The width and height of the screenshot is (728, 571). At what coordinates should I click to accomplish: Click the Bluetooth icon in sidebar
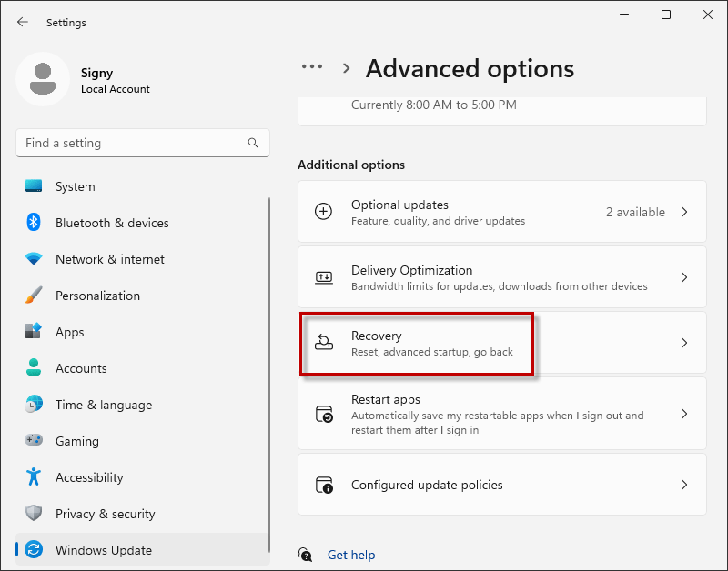[34, 222]
